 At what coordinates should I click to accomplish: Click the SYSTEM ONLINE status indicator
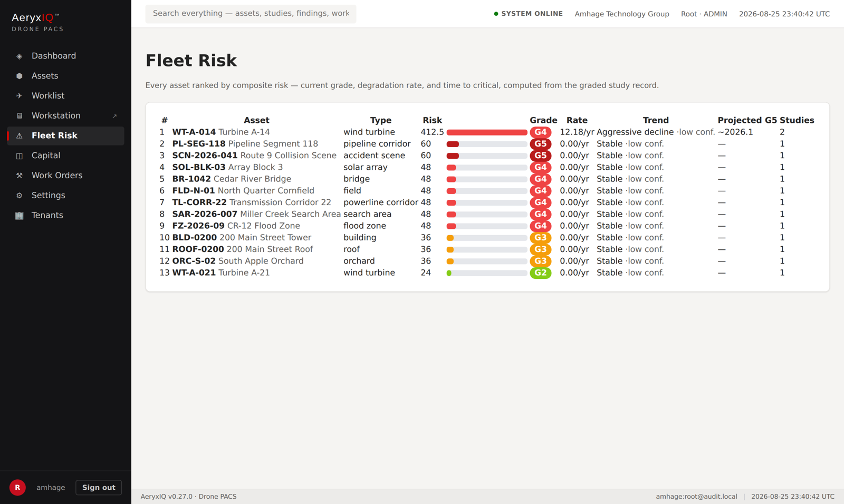[x=528, y=14]
